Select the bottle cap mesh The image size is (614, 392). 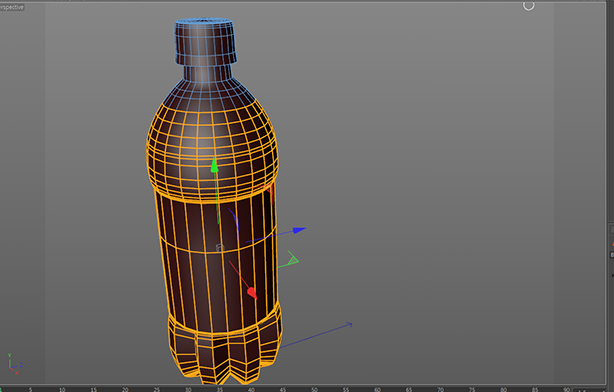click(x=205, y=41)
